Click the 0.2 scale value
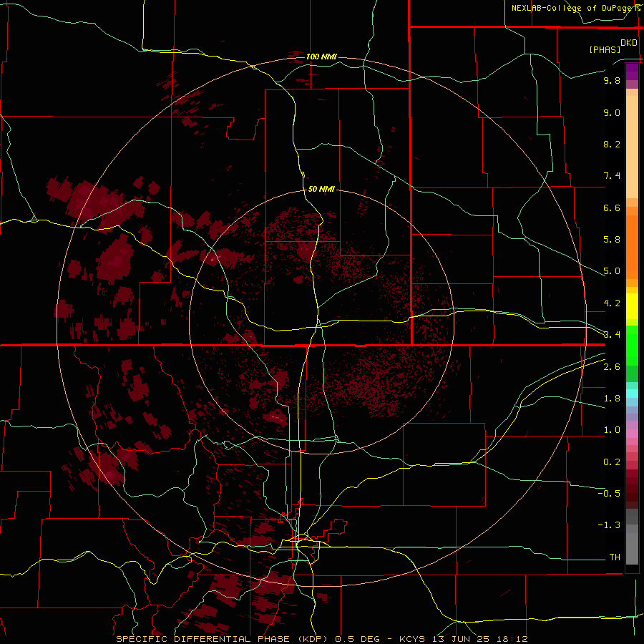The width and height of the screenshot is (644, 644). coord(612,462)
